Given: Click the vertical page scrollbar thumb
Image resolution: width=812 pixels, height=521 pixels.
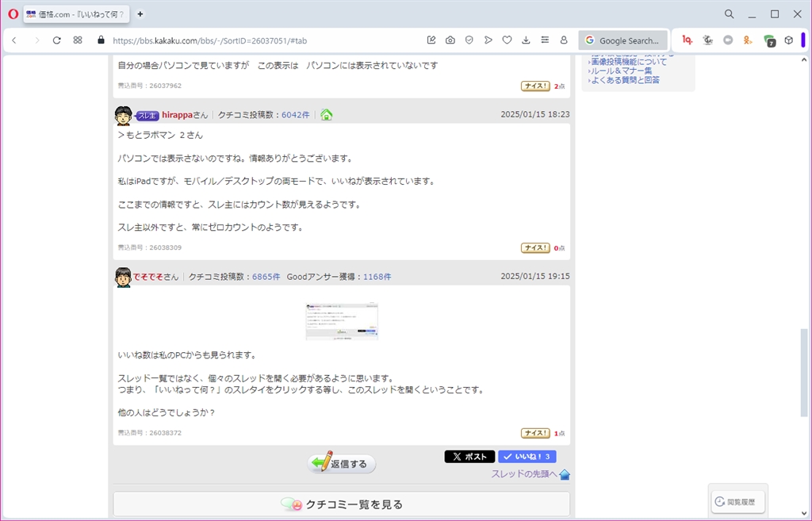Looking at the screenshot, I should tap(804, 373).
